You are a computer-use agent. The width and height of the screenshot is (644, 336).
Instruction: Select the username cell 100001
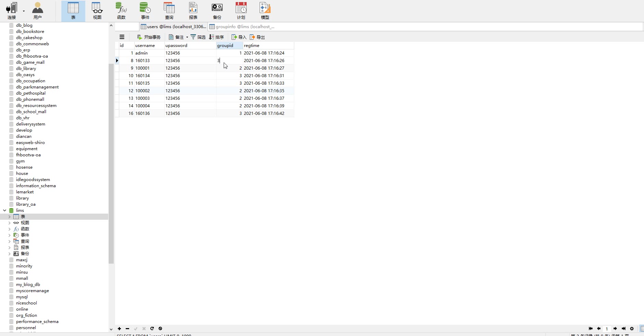tap(149, 68)
